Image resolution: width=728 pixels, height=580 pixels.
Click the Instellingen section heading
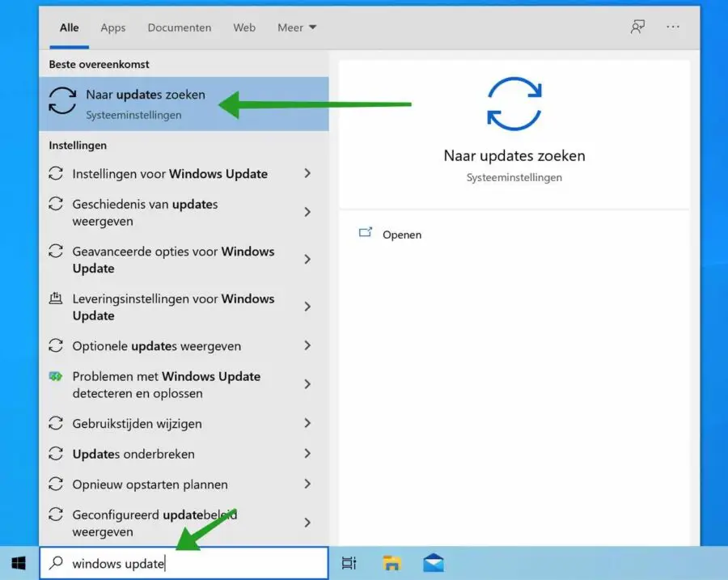click(78, 146)
